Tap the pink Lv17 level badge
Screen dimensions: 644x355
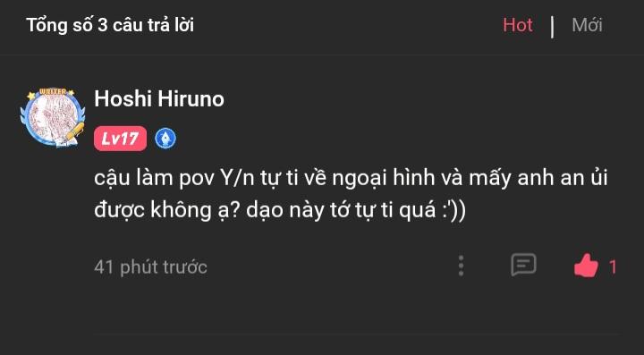coord(120,139)
